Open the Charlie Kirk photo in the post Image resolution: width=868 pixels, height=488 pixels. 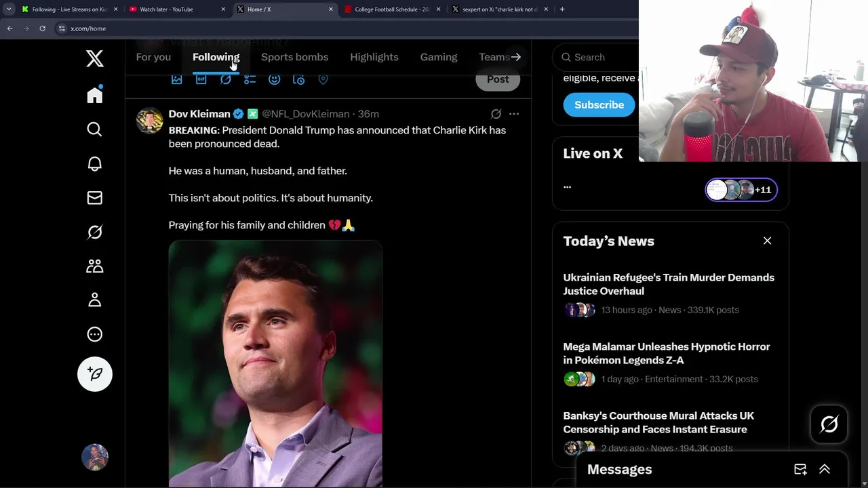(x=275, y=364)
